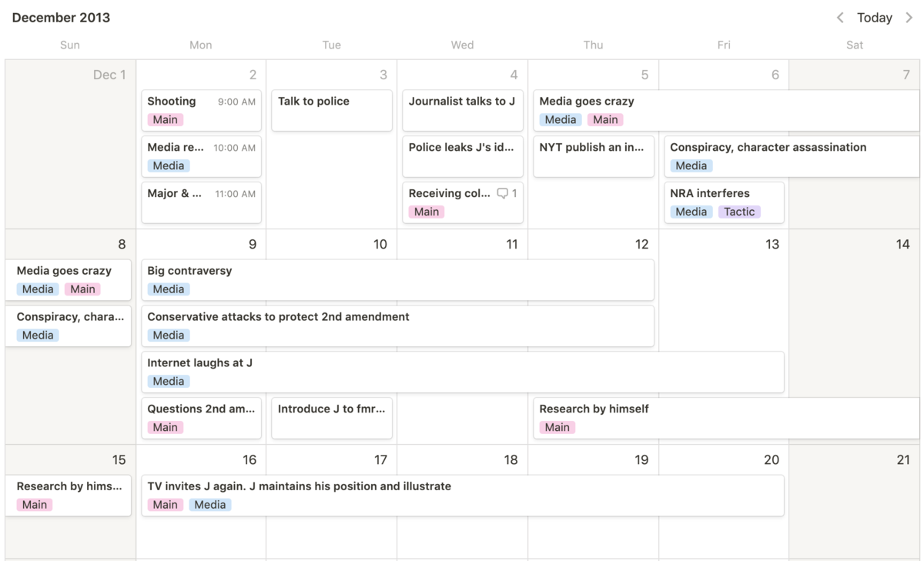Image resolution: width=924 pixels, height=561 pixels.
Task: Click the Media tag on NRA interferes
Action: pos(691,212)
